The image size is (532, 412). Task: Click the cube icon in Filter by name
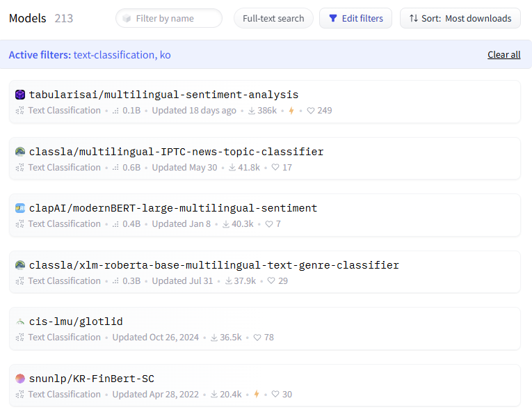pyautogui.click(x=127, y=18)
